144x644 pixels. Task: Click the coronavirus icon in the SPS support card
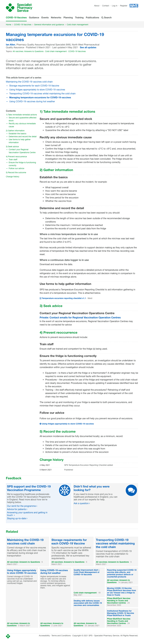(x=65, y=490)
